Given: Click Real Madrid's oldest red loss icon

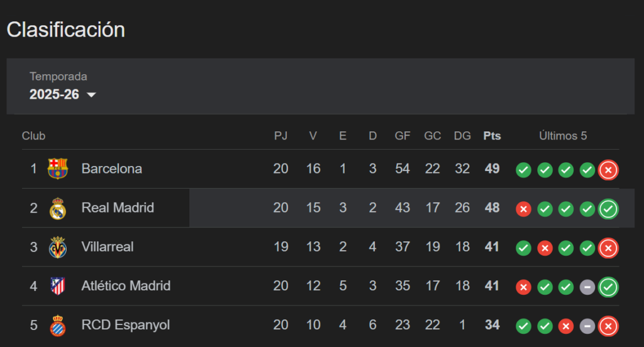Looking at the screenshot, I should [523, 209].
